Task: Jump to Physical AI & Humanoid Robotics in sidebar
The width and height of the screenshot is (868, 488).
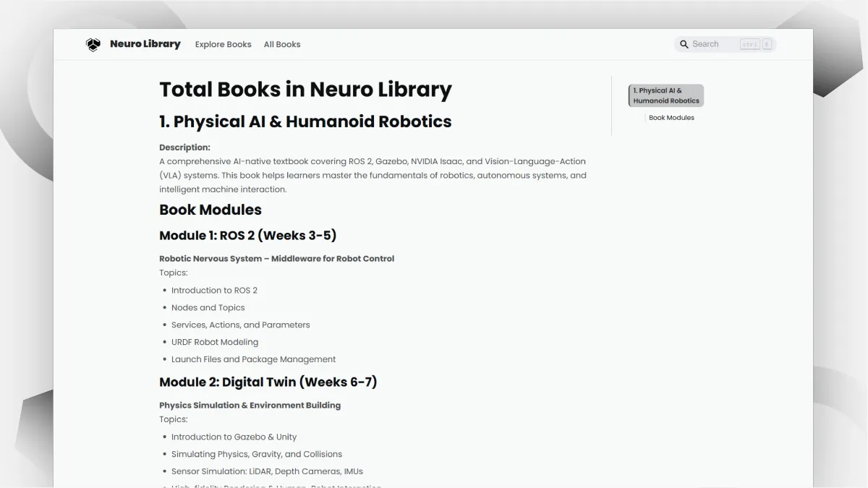Action: [666, 95]
